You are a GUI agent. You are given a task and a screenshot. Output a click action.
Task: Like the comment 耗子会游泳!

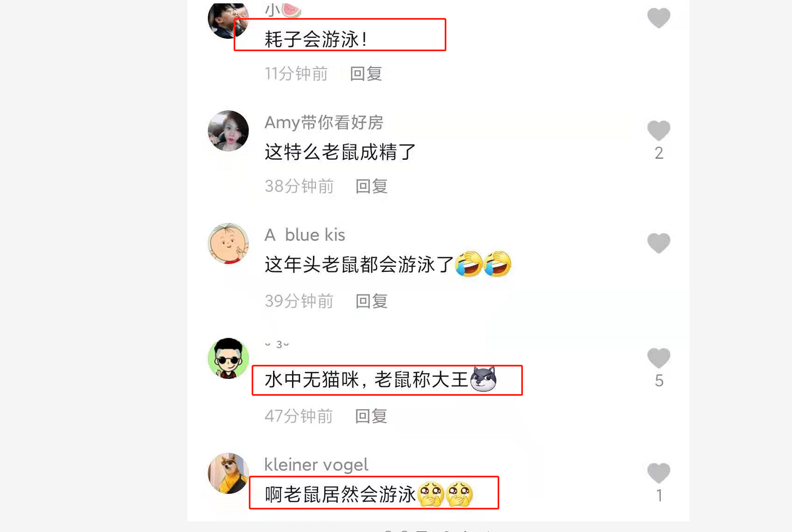coord(659,18)
